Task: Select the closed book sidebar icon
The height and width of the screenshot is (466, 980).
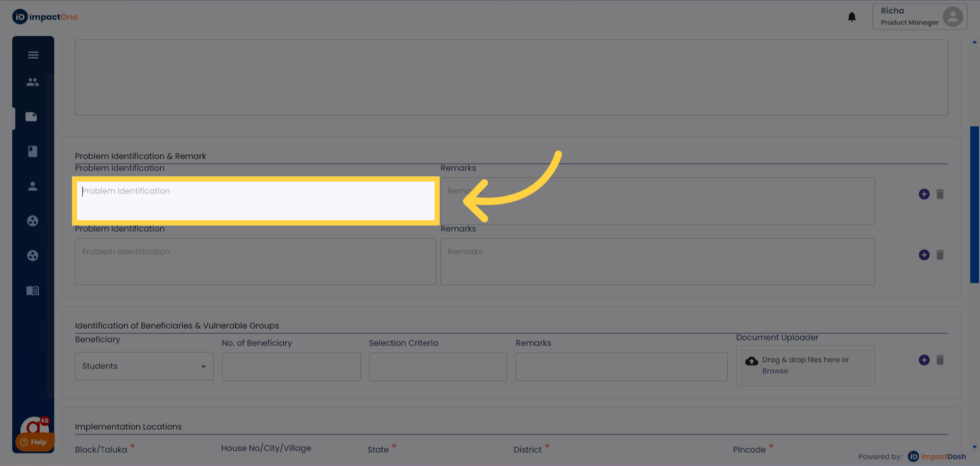Action: pos(33,151)
